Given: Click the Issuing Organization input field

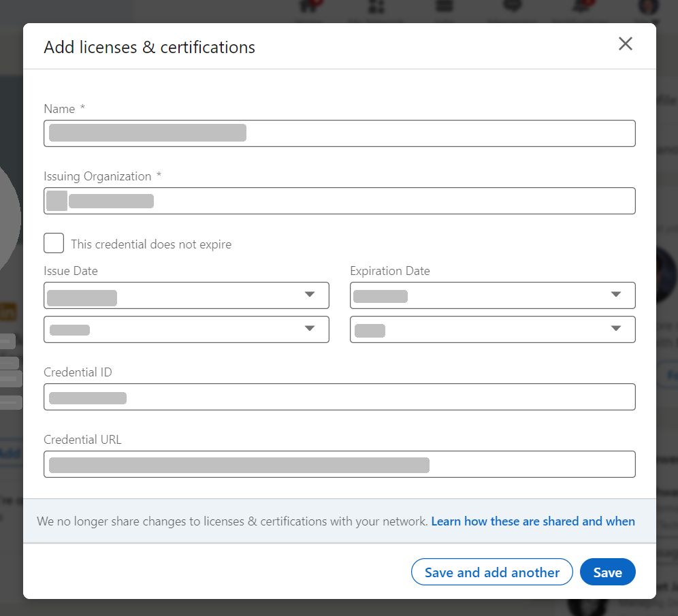Looking at the screenshot, I should pos(340,201).
